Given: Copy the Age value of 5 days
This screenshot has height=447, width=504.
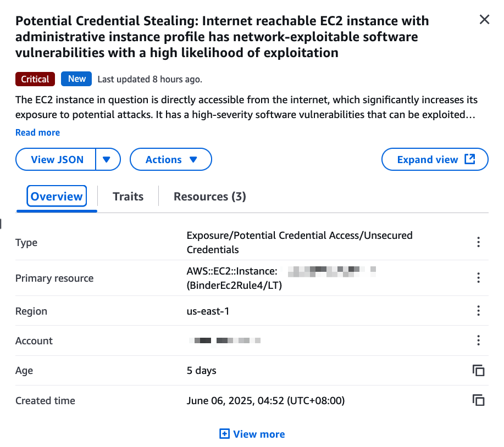Looking at the screenshot, I should pos(478,370).
